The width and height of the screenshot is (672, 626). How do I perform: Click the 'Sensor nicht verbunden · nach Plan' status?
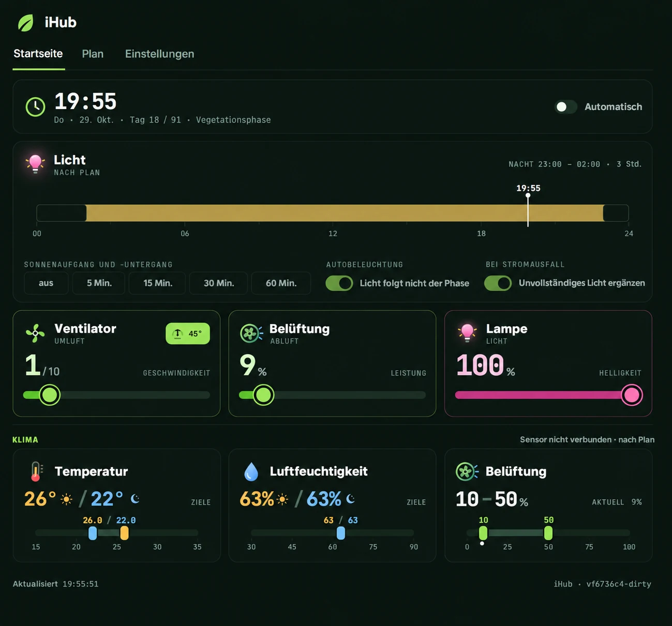click(587, 439)
